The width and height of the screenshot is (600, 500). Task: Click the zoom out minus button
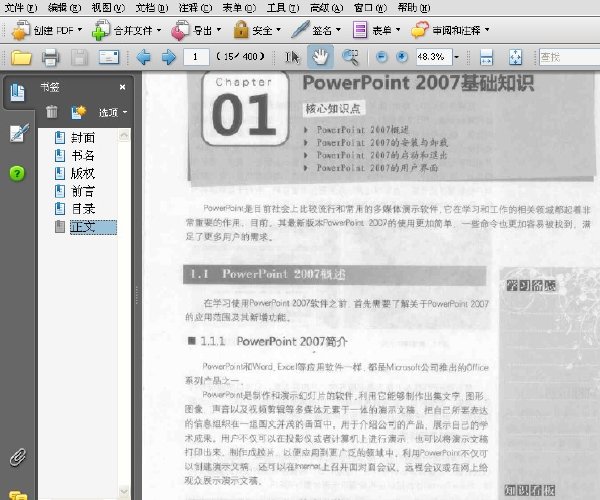(382, 57)
